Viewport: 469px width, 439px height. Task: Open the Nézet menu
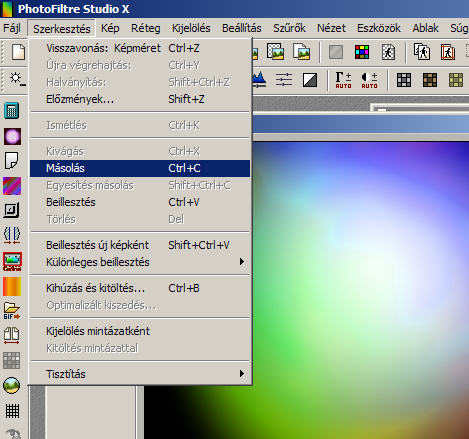[x=331, y=28]
